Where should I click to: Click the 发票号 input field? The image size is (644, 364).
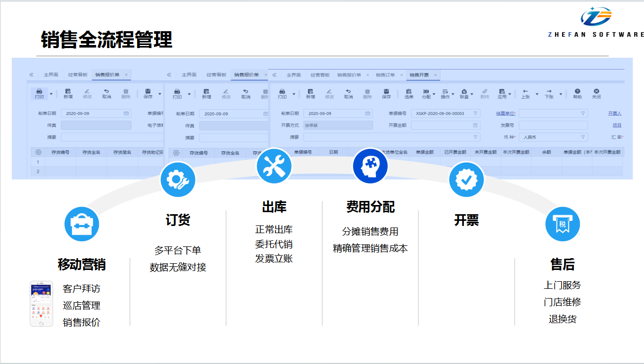553,125
